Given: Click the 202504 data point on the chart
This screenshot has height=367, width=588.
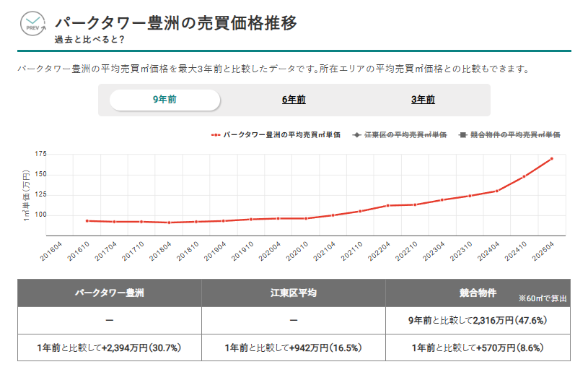Looking at the screenshot, I should 552,158.
